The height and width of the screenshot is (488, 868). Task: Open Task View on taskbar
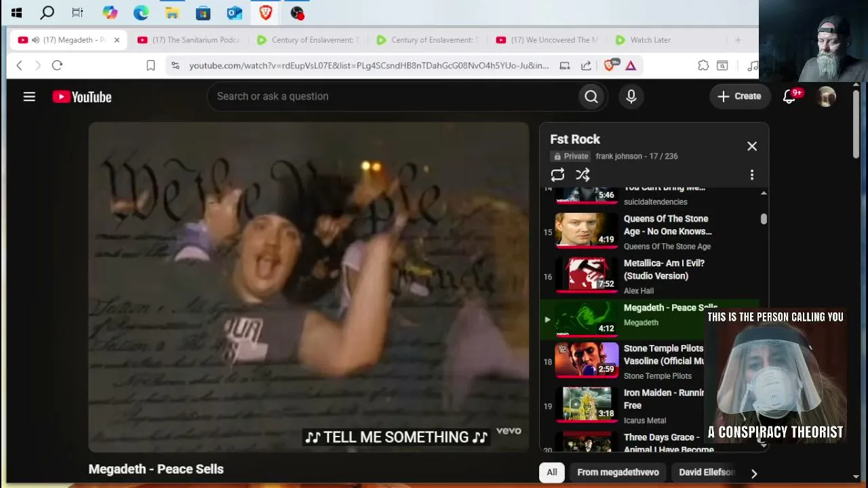click(77, 12)
